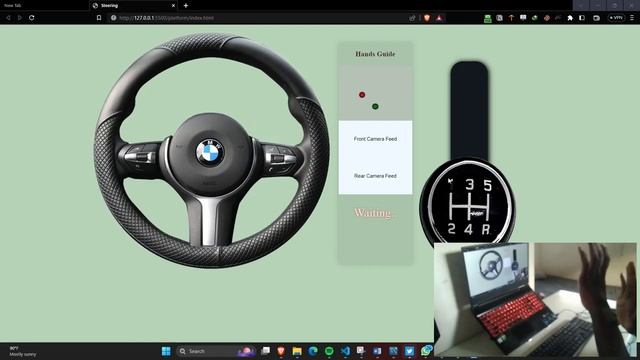Open Task View from taskbar
Viewport: 640px width, 360px height.
pyautogui.click(x=265, y=351)
